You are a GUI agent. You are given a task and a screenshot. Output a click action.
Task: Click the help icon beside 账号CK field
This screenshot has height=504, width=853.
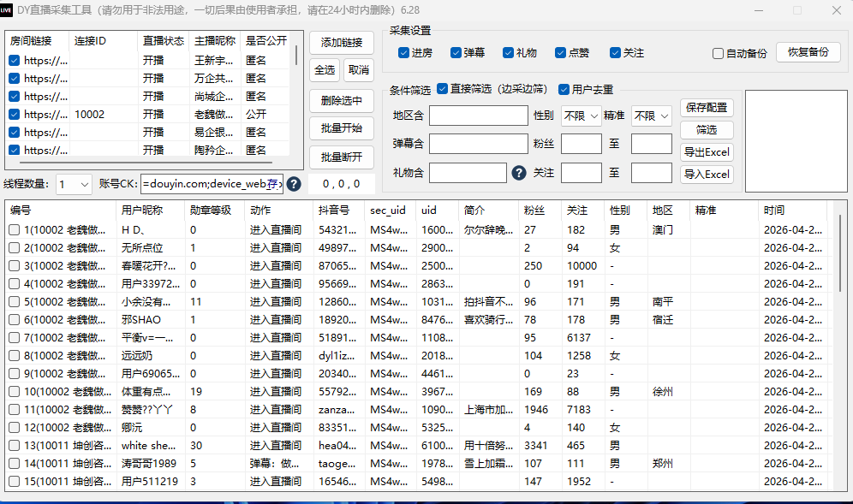tap(294, 184)
